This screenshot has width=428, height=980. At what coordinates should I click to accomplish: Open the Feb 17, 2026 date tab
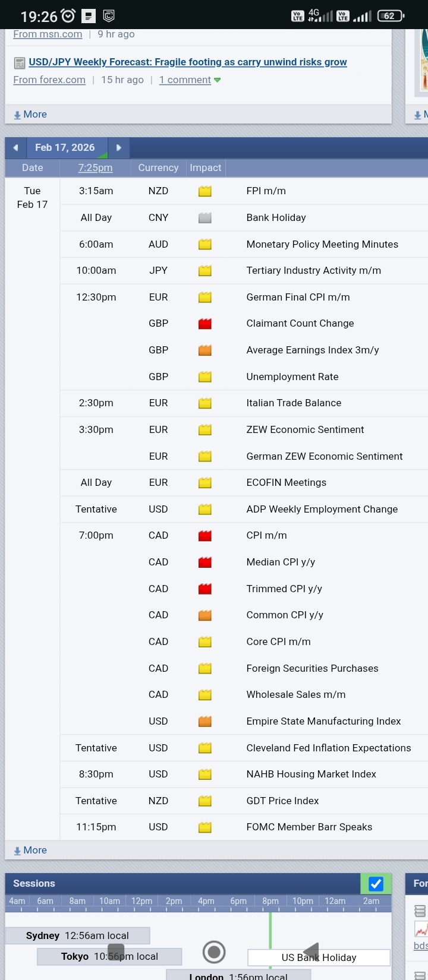pyautogui.click(x=65, y=148)
